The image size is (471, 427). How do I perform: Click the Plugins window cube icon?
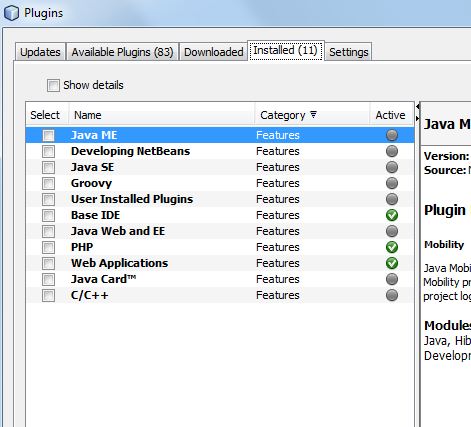(12, 13)
